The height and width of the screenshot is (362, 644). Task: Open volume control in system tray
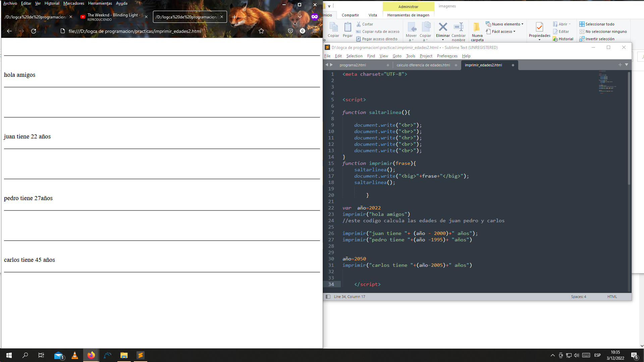[577, 355]
